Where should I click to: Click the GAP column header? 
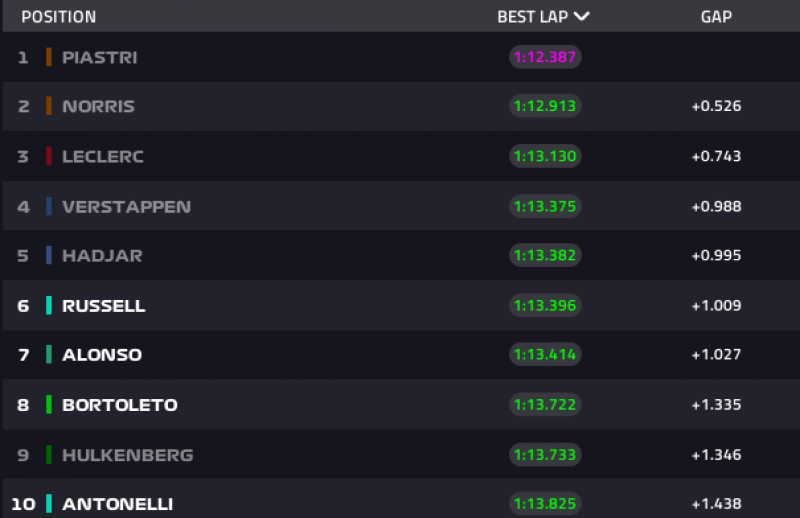click(716, 17)
